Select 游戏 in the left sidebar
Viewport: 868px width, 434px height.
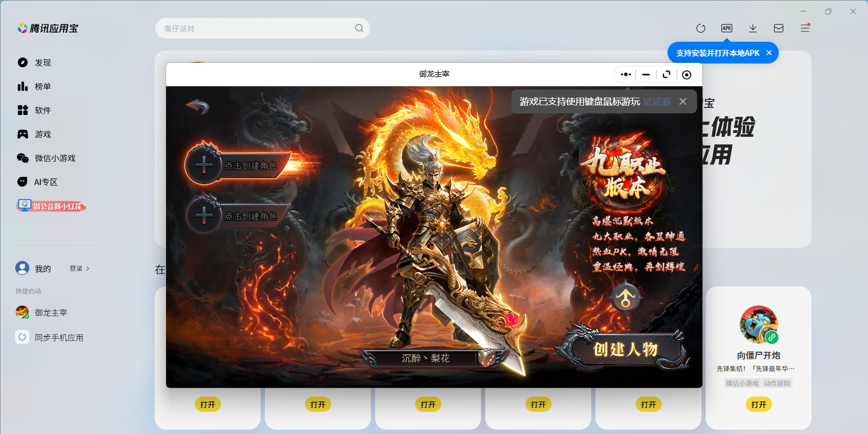tap(42, 134)
